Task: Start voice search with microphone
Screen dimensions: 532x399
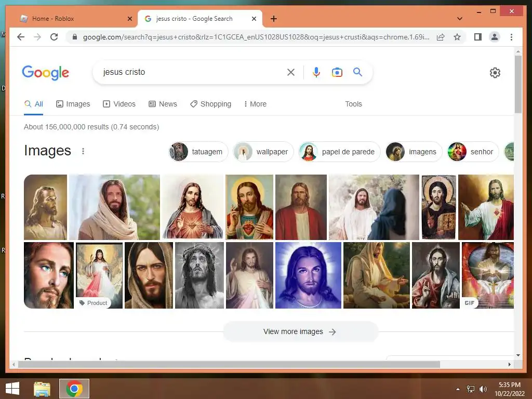Action: pyautogui.click(x=316, y=72)
